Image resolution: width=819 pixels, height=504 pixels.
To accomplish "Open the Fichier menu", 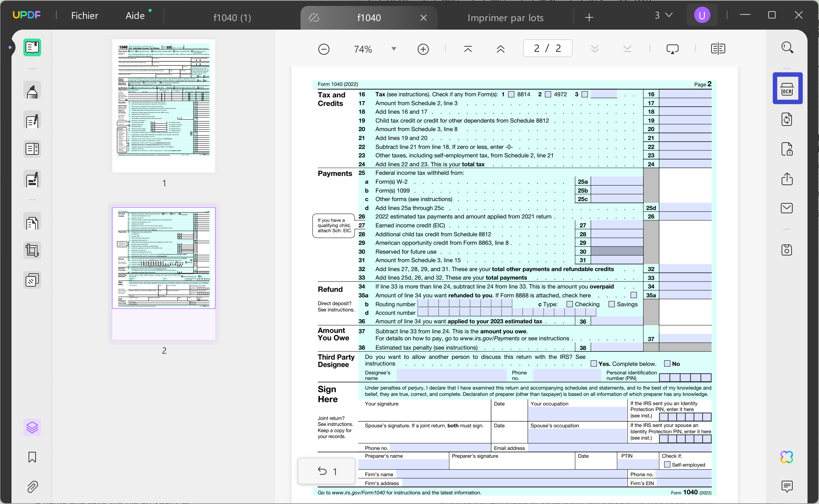I will [84, 15].
